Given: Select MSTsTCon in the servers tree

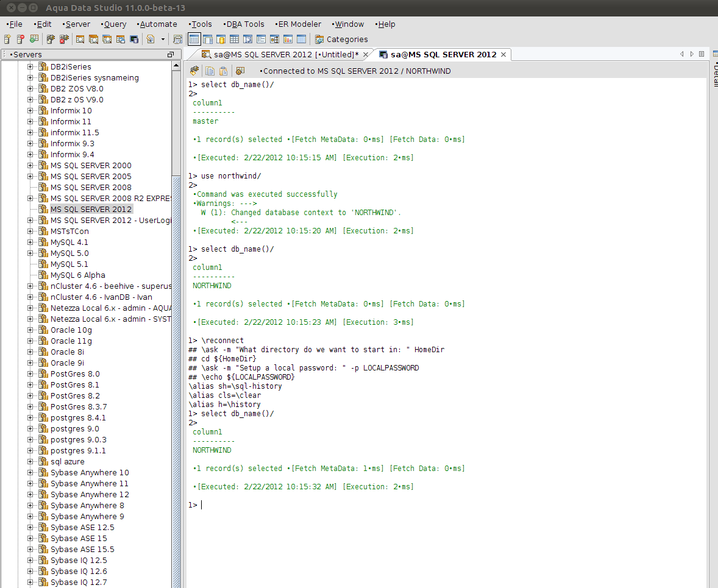Looking at the screenshot, I should tap(69, 232).
